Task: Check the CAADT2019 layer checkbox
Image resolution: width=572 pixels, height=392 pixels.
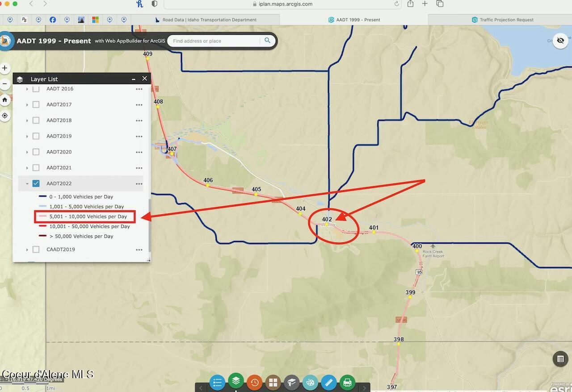Action: point(36,250)
